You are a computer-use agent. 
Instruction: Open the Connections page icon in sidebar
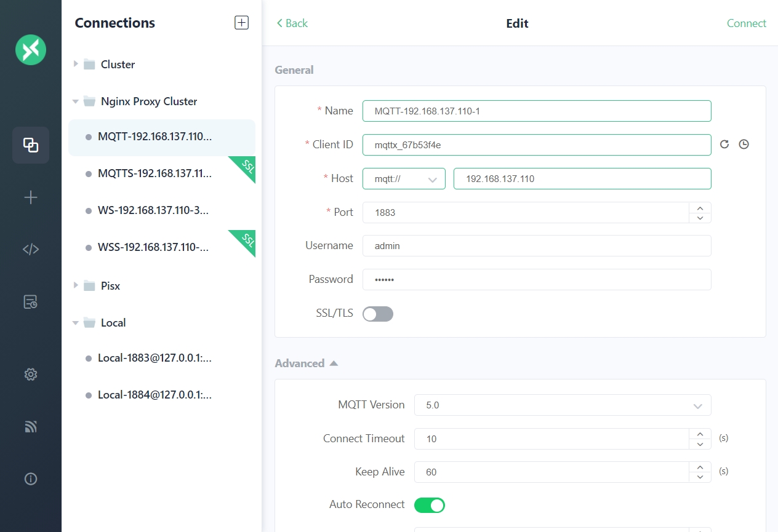point(31,145)
